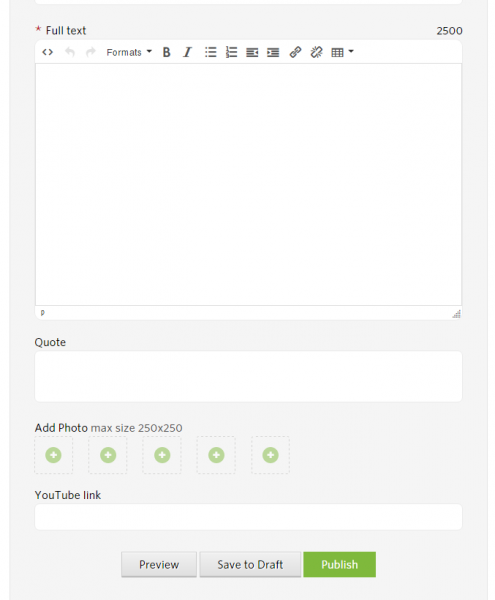
Task: Click the redo arrow in editor toolbar
Action: (x=91, y=52)
